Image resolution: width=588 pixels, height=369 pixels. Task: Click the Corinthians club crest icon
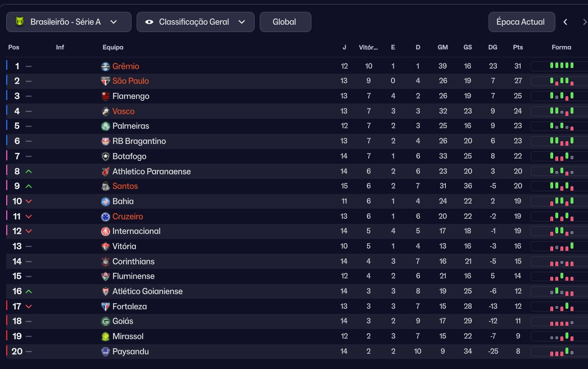105,262
